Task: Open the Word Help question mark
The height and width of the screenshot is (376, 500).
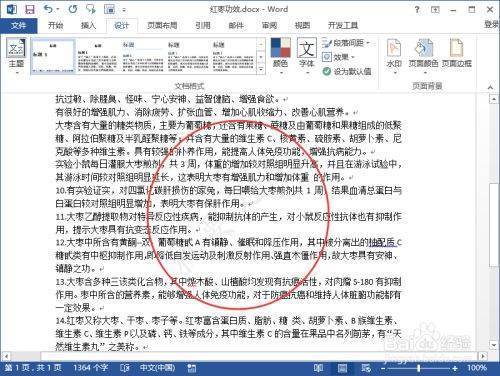Action: 417,9
